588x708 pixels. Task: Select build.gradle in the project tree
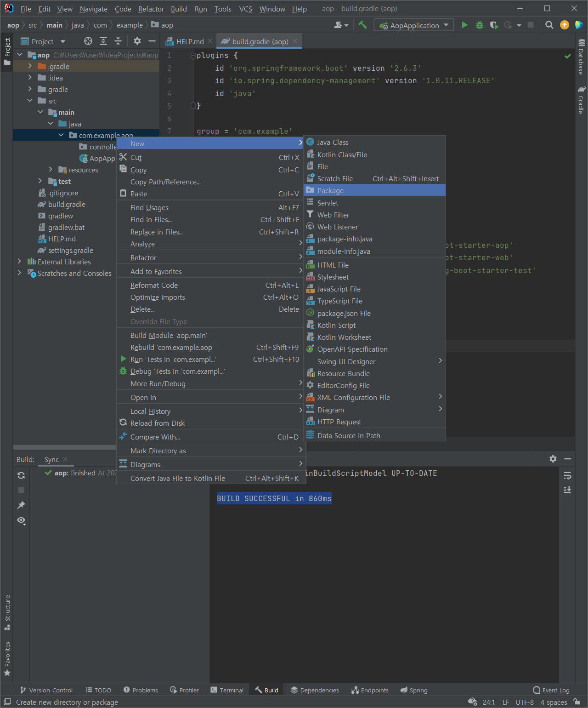67,204
